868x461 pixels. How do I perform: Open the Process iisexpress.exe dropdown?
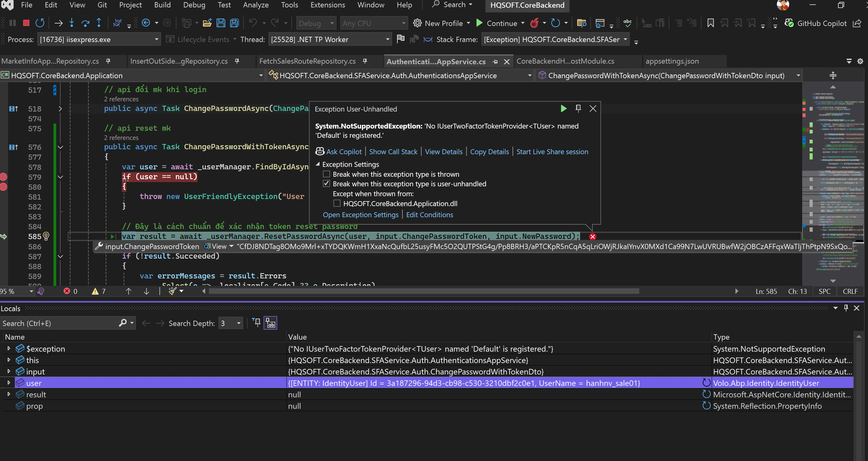(156, 40)
